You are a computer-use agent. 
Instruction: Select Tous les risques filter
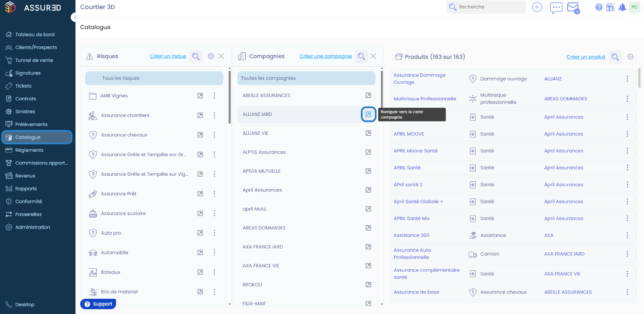pos(154,78)
